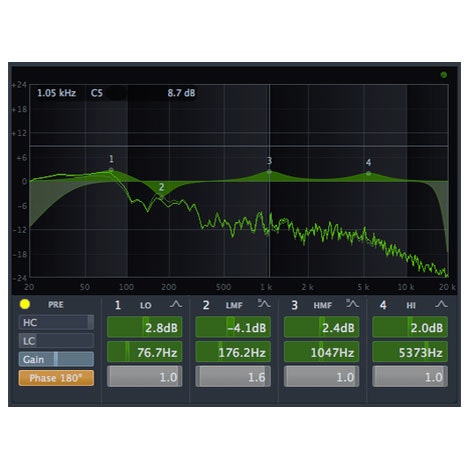Click the -4.1dB gain field of band 2
Viewport: 469px width, 469px height.
(233, 327)
